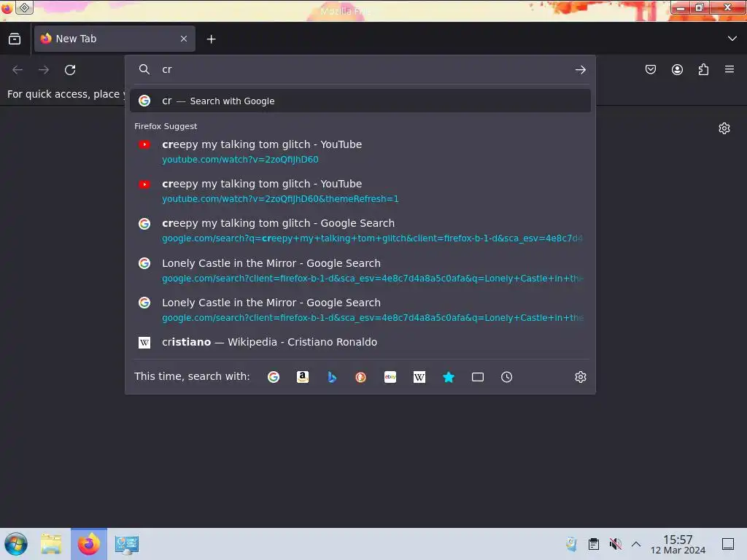Open first Lonely Castle in the Mirror suggestion
Screen dimensions: 747x560
360,271
